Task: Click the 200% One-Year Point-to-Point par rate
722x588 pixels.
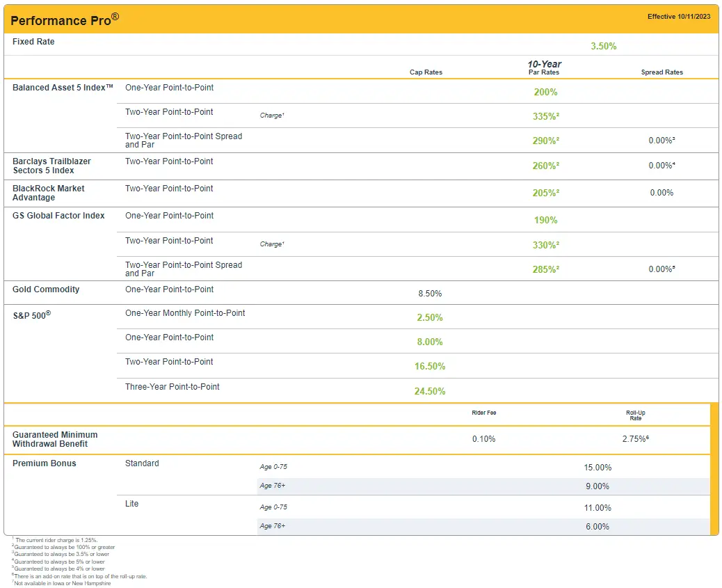Action: tap(545, 92)
